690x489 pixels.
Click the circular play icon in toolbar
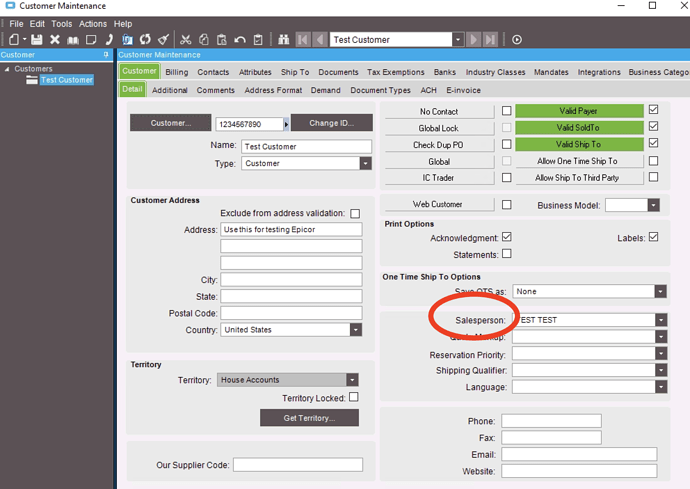point(517,40)
